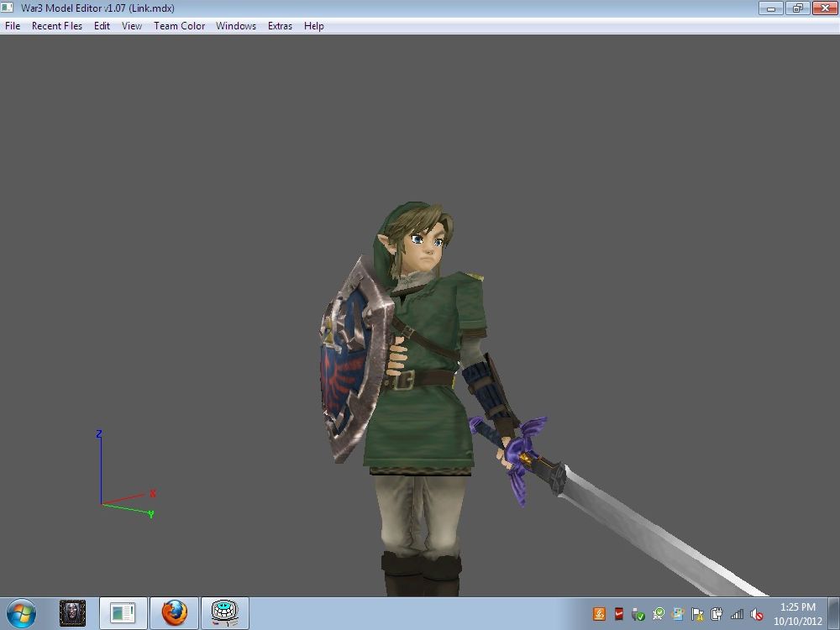Open the smiling computer app in the taskbar
This screenshot has width=840, height=630.
pos(225,613)
